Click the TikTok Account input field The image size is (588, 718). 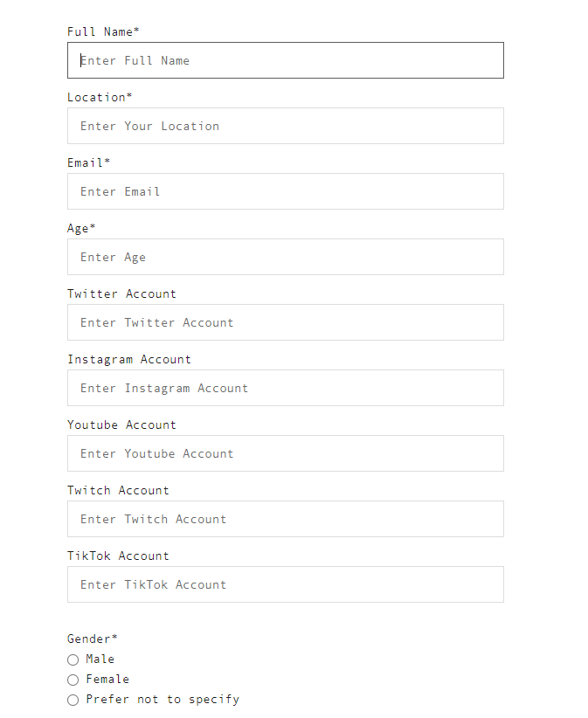tap(286, 584)
